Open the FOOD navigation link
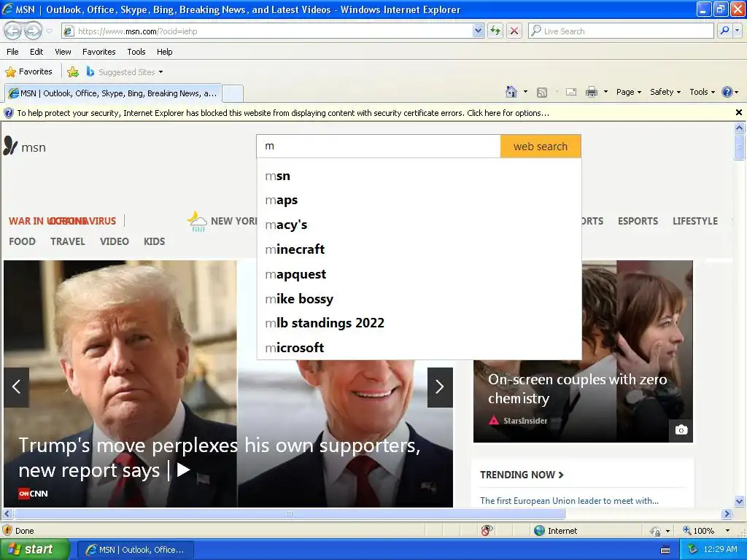 click(22, 241)
